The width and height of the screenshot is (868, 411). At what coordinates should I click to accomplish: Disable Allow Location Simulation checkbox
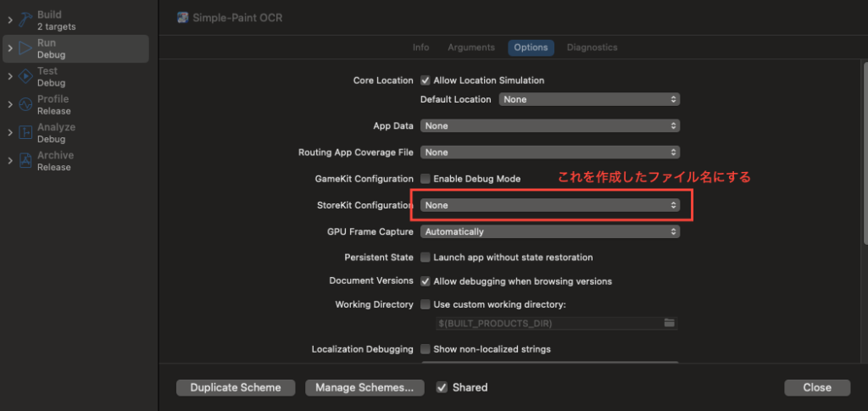(x=426, y=81)
